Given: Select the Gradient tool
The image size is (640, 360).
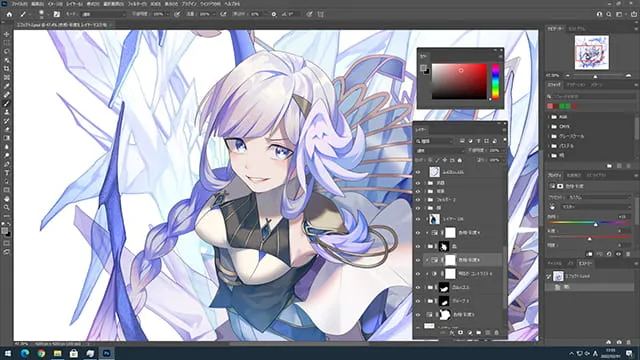Looking at the screenshot, I should click(7, 138).
